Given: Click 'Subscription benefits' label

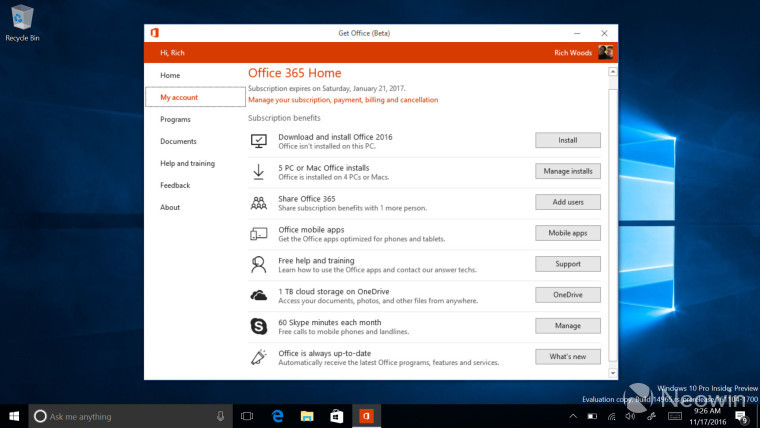Looking at the screenshot, I should pos(284,118).
